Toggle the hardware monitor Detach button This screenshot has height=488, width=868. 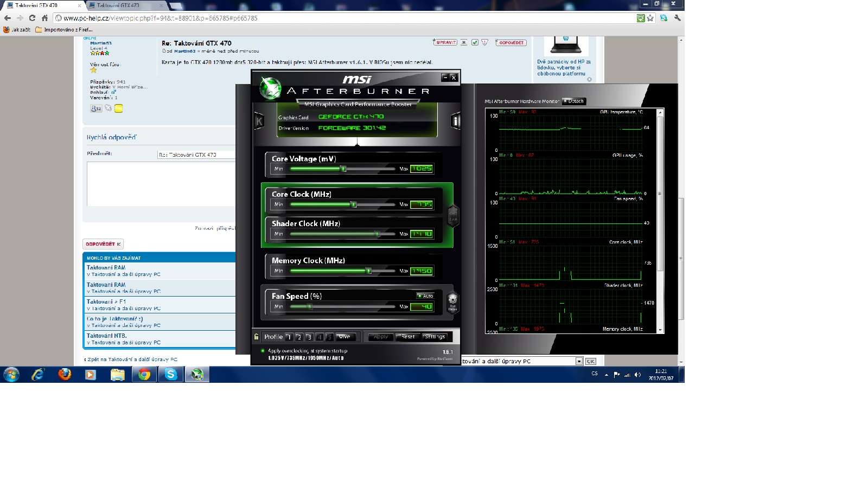573,101
